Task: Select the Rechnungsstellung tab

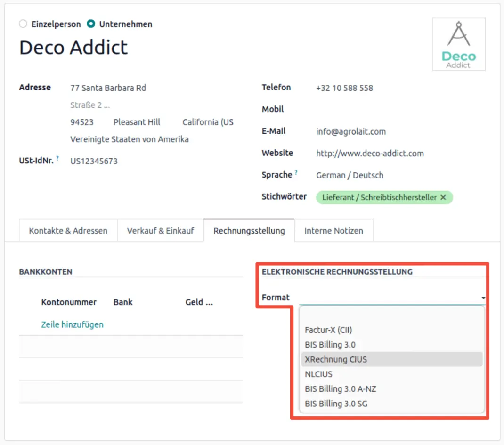Action: tap(249, 231)
